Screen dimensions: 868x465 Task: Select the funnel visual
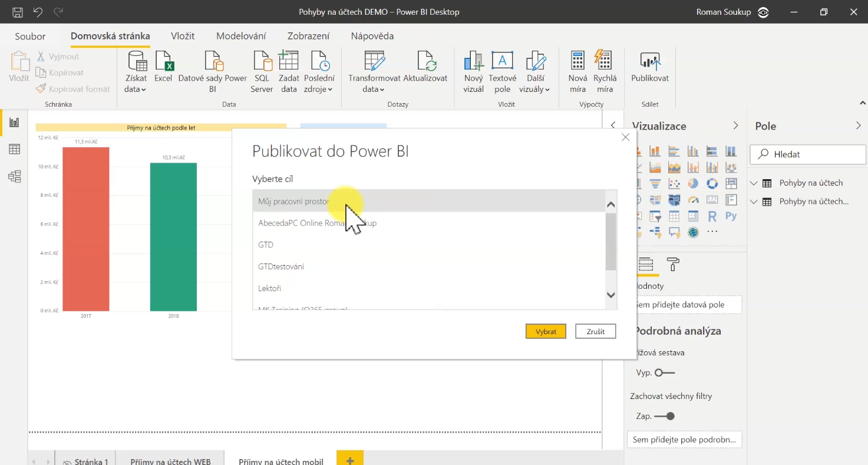tap(655, 183)
